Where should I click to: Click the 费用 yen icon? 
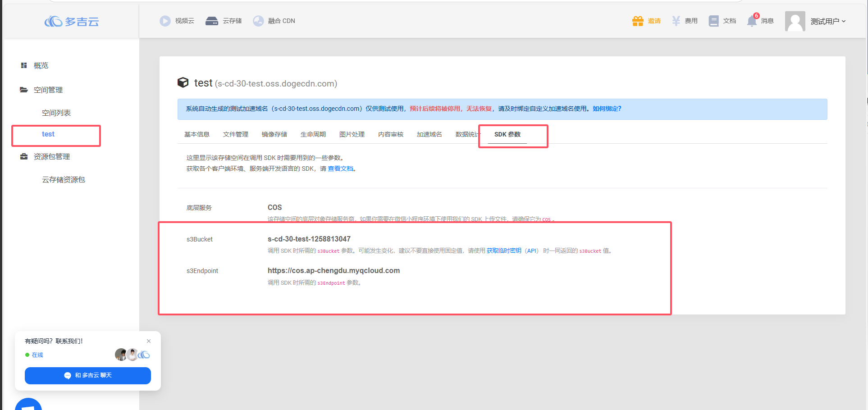point(676,21)
